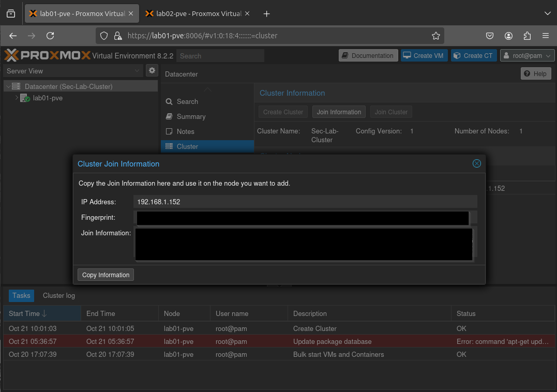The width and height of the screenshot is (557, 392).
Task: Open the Server View dropdown
Action: [x=73, y=71]
